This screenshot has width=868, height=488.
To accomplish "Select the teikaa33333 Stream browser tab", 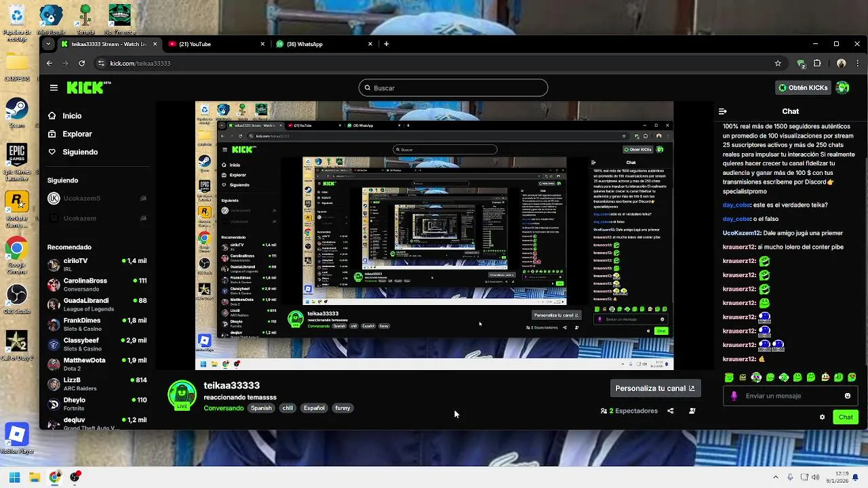I will coord(108,44).
